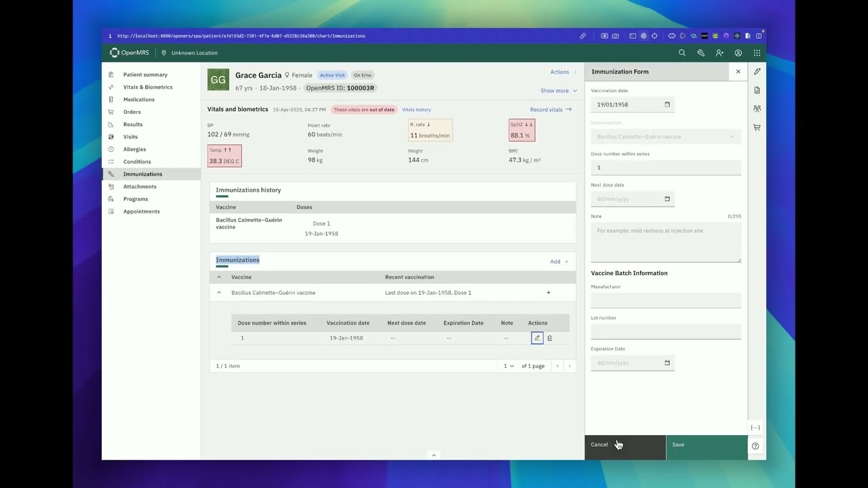Click the add patient icon in header
Image resolution: width=868 pixels, height=488 pixels.
click(719, 53)
